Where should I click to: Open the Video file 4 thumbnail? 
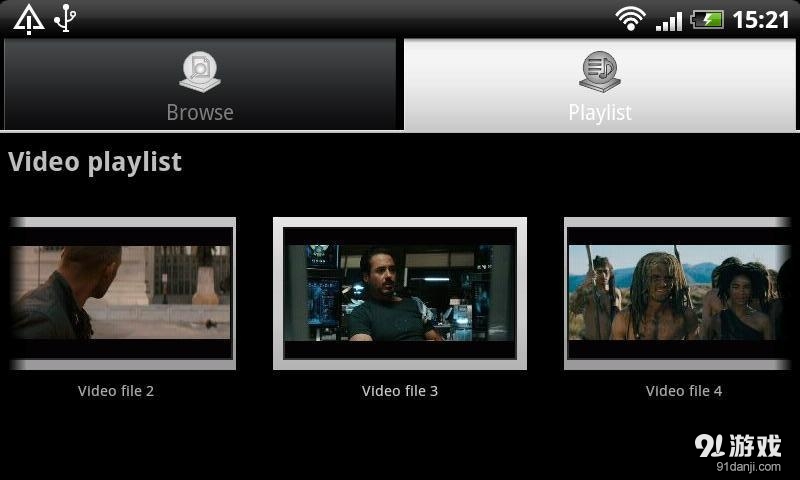[678, 293]
